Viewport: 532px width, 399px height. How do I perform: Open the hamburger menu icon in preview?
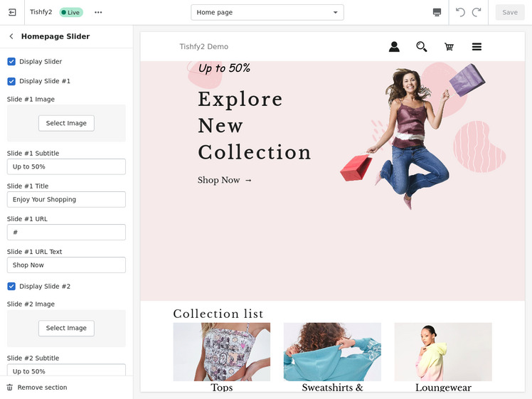pos(477,46)
